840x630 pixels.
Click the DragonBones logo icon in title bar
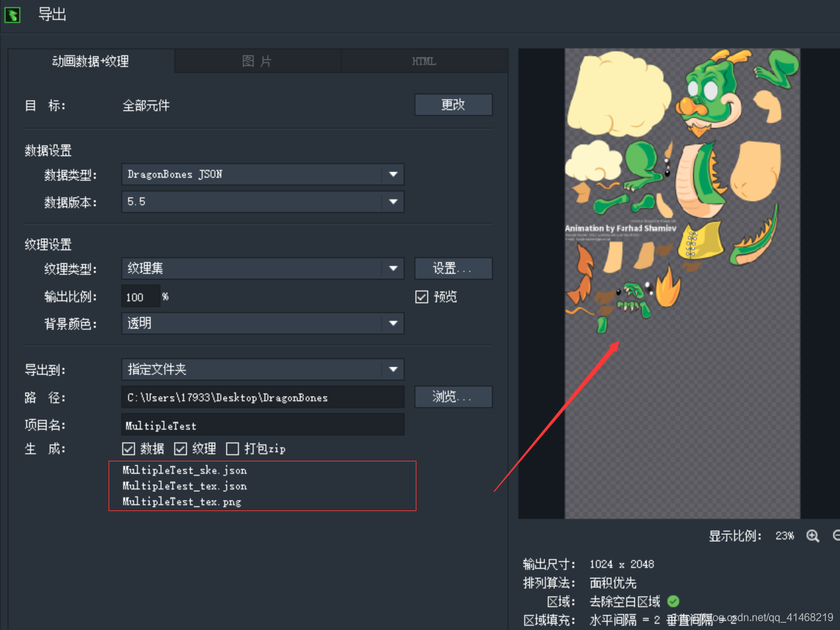click(12, 14)
